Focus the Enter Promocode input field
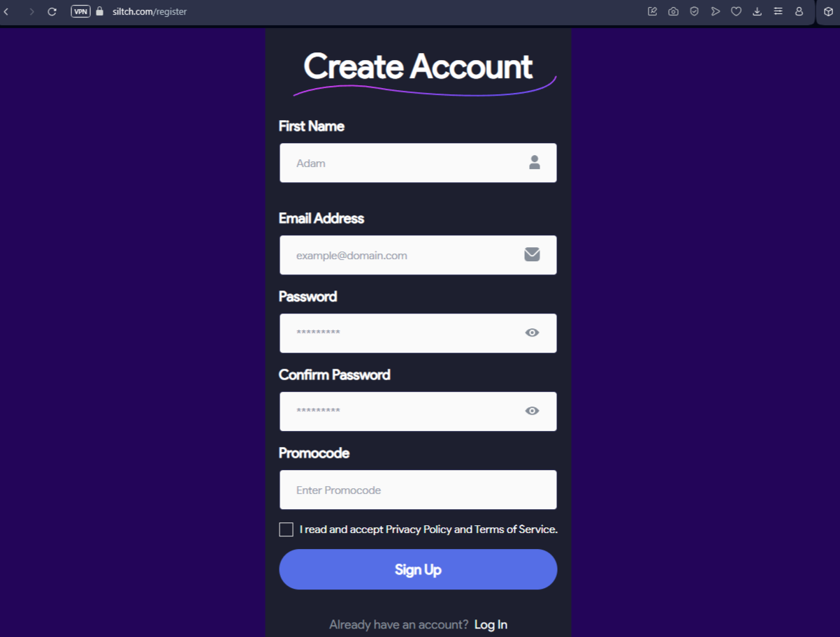The height and width of the screenshot is (637, 840). (418, 490)
